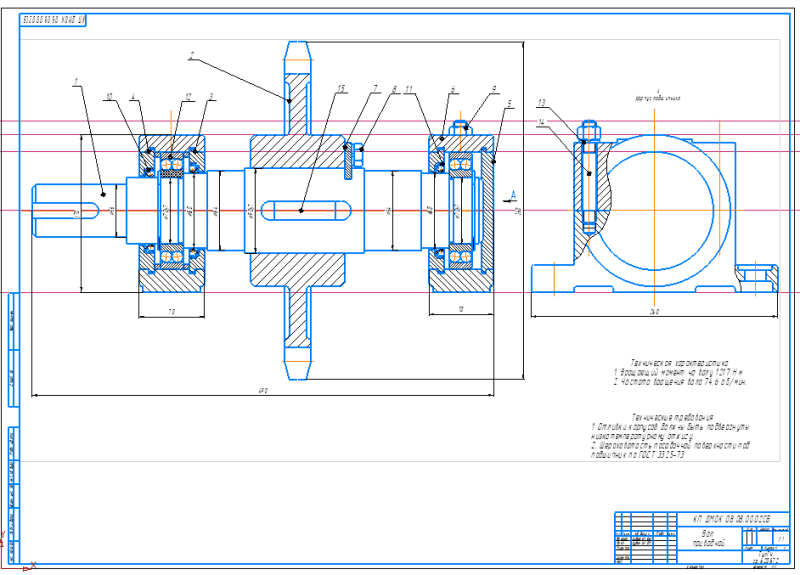800x575 pixels.
Task: Click the shaft rotation speed 74,6 об/мин line
Action: point(680,382)
